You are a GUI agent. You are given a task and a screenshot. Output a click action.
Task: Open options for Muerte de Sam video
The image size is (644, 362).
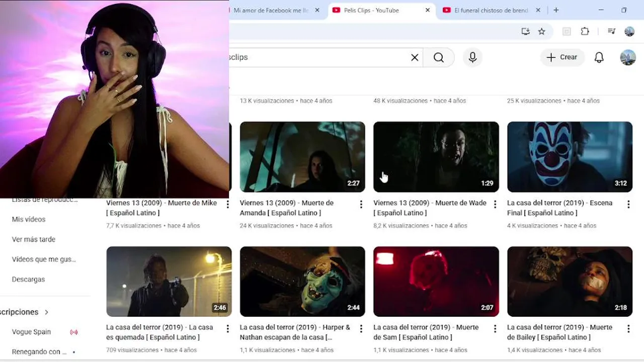click(495, 329)
